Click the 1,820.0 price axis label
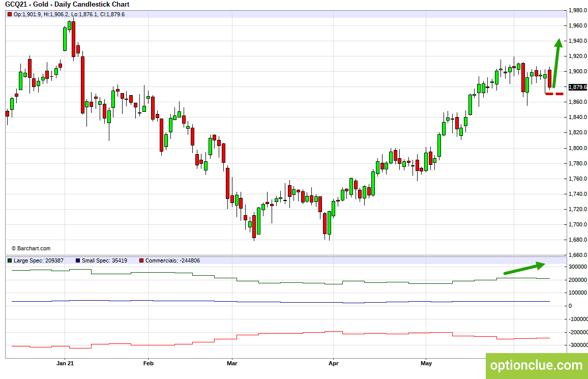 [578, 132]
